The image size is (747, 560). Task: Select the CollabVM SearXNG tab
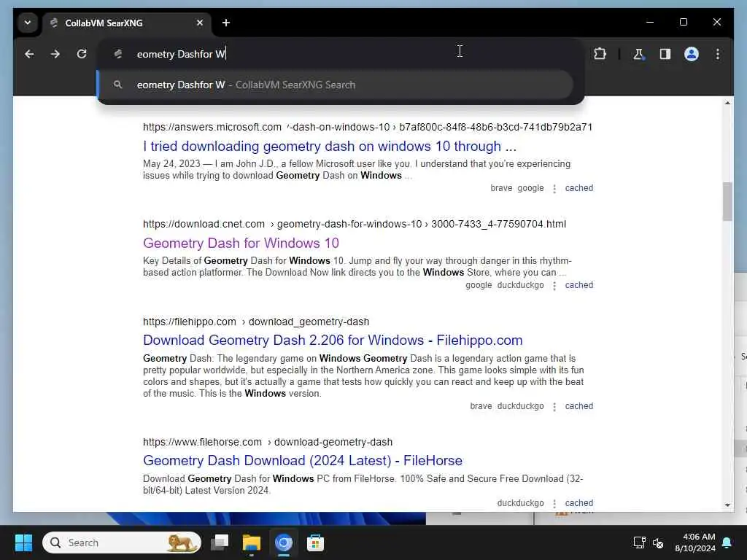(127, 23)
